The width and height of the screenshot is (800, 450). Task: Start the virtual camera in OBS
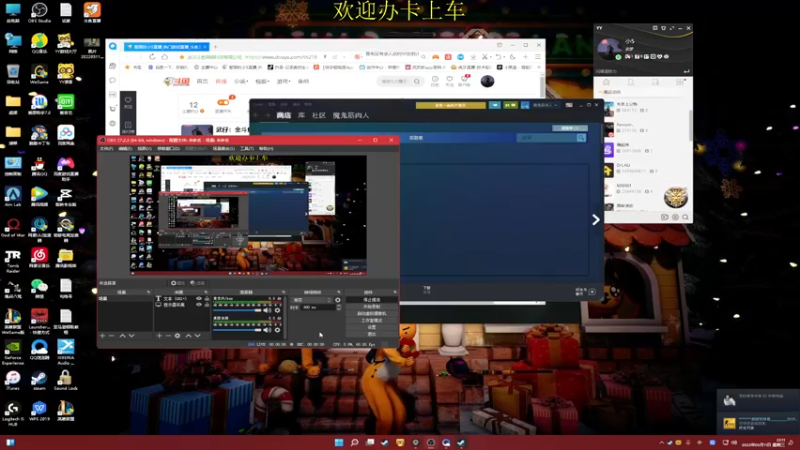pyautogui.click(x=371, y=313)
